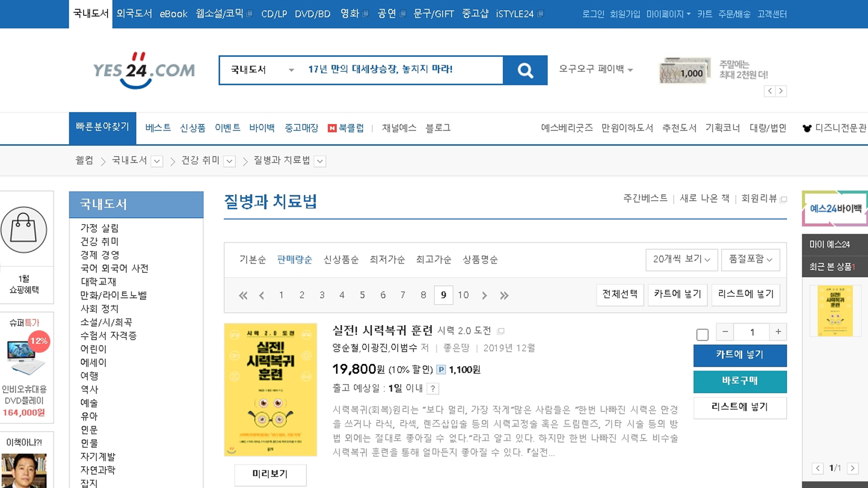Increase quantity with the plus button

coord(778,332)
